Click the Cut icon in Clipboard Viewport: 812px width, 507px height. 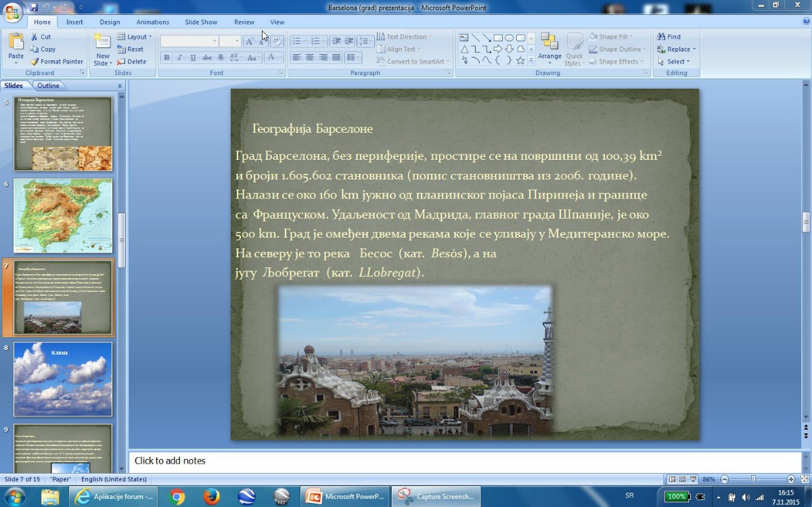coord(35,37)
